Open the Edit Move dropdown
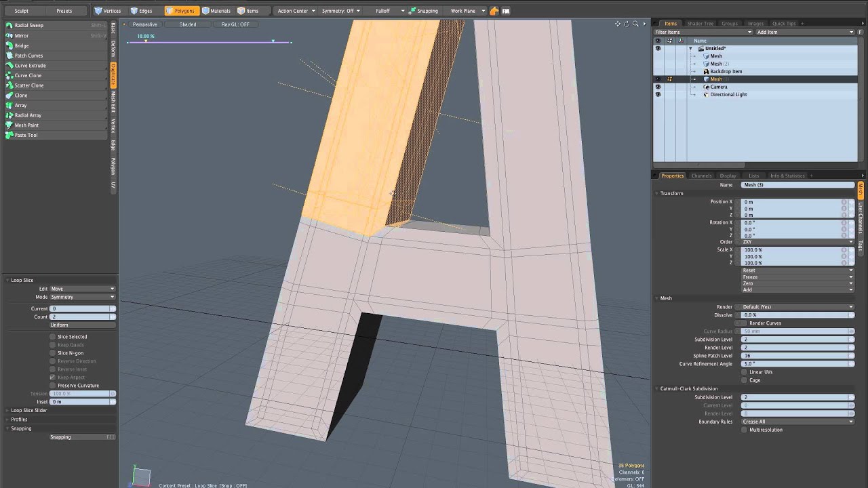Image resolution: width=868 pixels, height=488 pixels. point(82,289)
